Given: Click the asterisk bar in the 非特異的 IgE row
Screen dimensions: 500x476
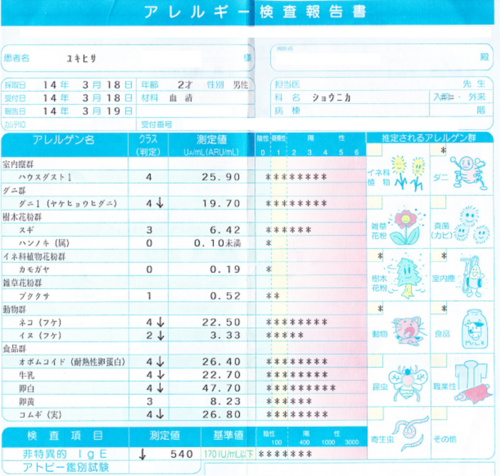Looking at the screenshot, I should pyautogui.click(x=285, y=454).
